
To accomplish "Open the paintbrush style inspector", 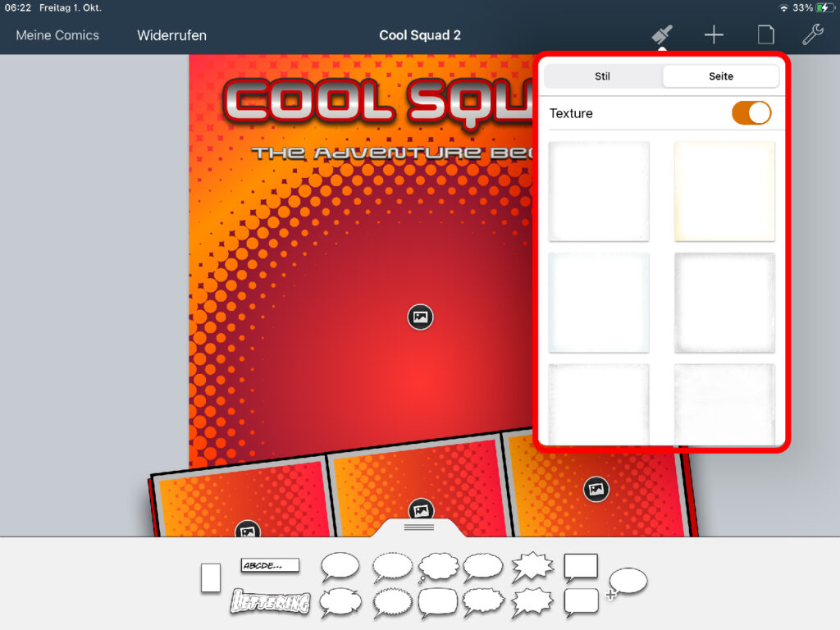I will point(661,34).
